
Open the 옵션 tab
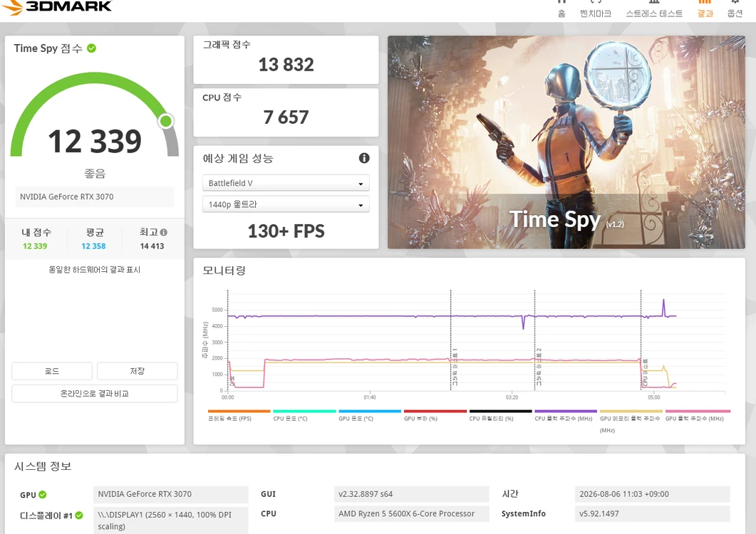coord(735,10)
